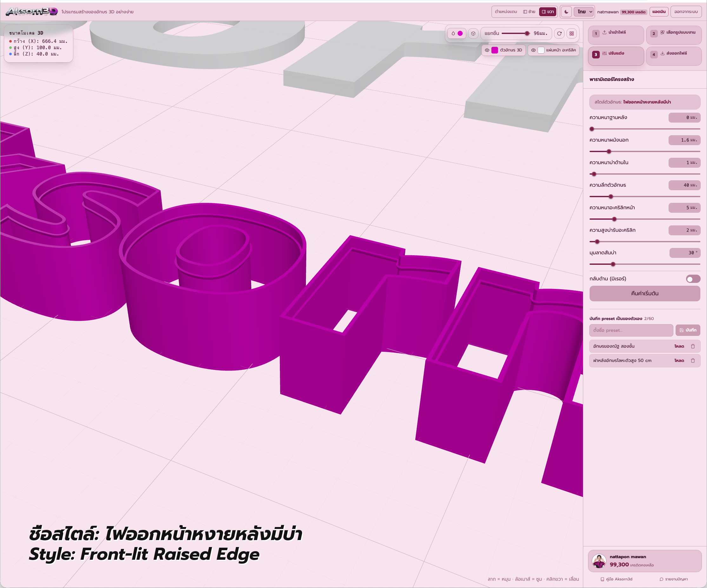Delete the preset อักษรของณัฐ สองชั้น
Viewport: 707px width, 588px height.
click(x=692, y=346)
